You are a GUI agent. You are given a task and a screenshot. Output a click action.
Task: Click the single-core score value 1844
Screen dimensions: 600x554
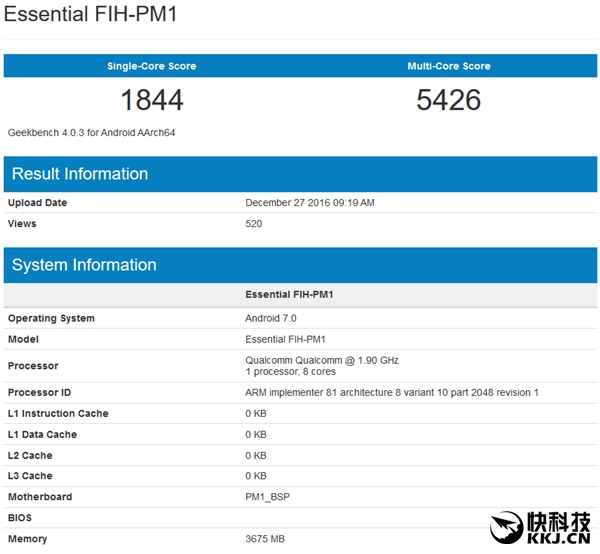[x=152, y=100]
